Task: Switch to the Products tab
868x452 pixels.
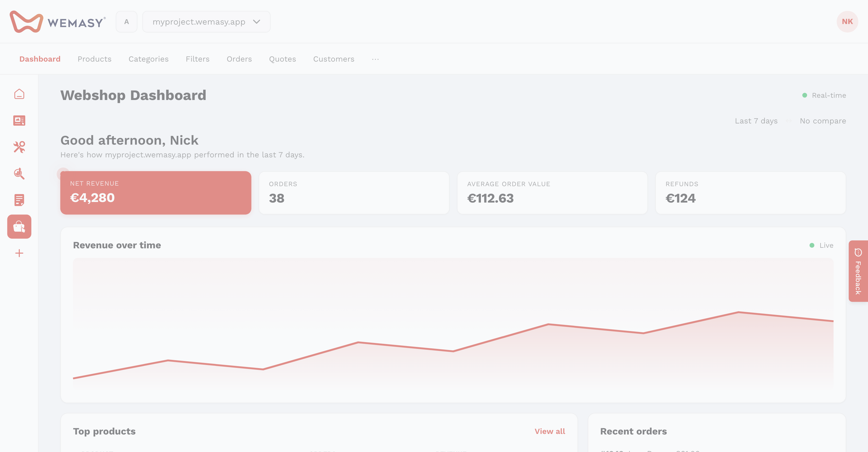Action: point(94,59)
